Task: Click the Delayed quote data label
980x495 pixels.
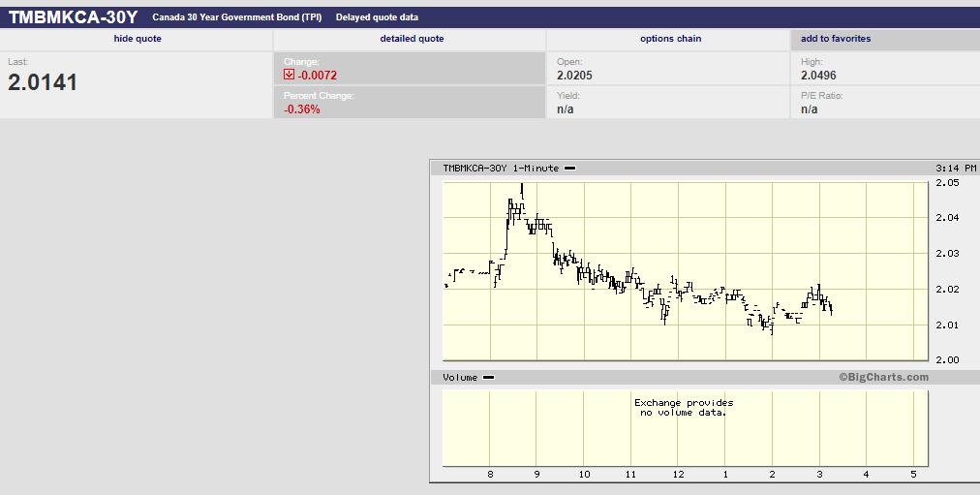Action: coord(377,17)
